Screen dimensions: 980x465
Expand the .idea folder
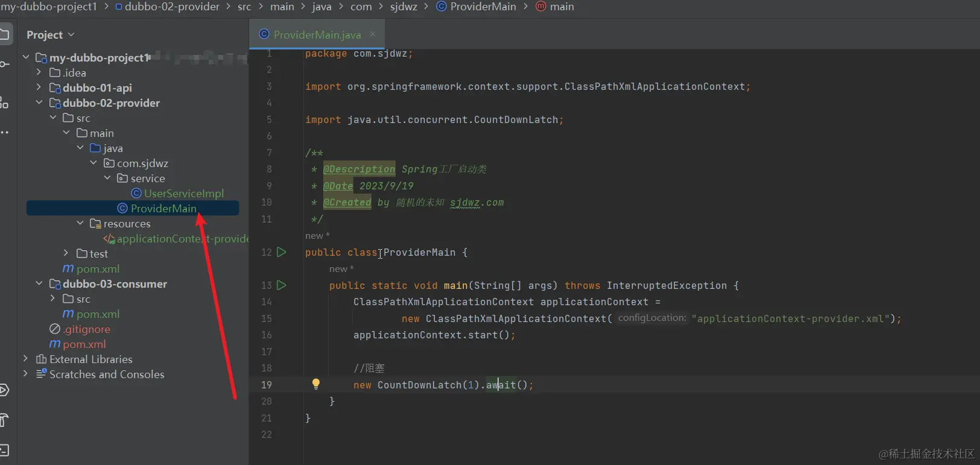[x=39, y=72]
